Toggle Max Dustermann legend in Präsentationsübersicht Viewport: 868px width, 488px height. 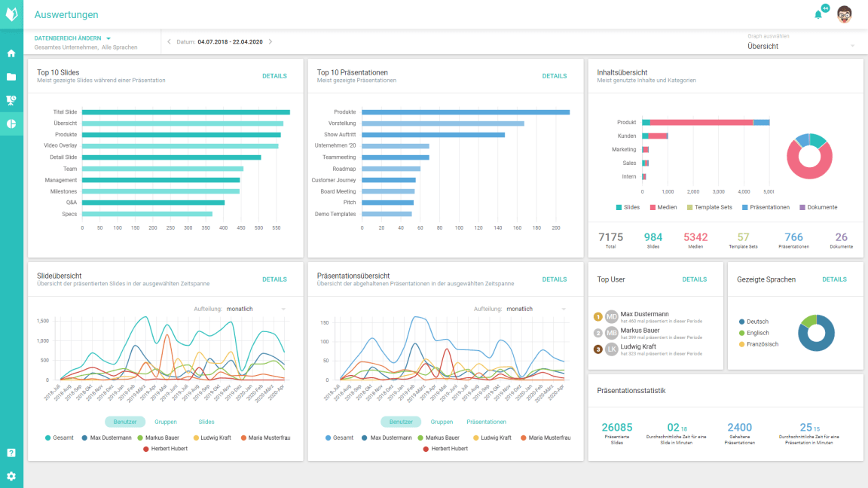click(387, 438)
